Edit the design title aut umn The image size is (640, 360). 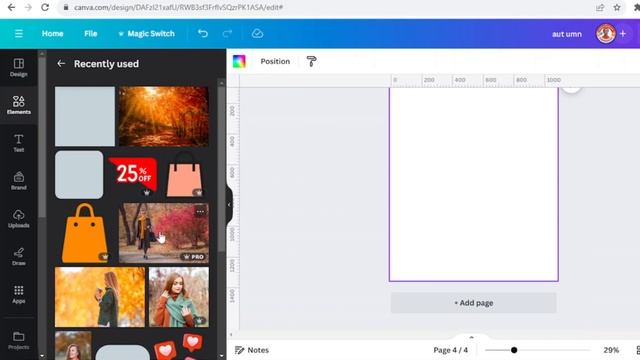[567, 34]
